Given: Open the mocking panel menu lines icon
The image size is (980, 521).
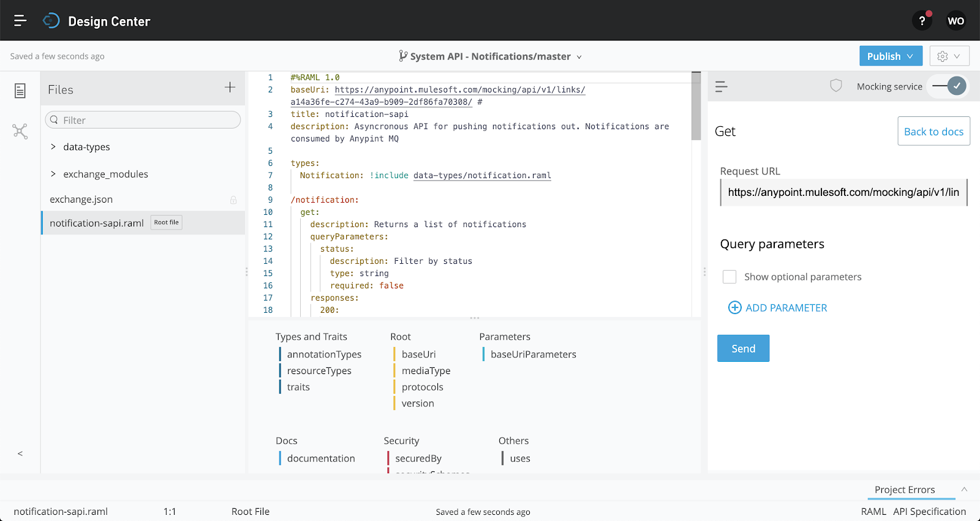Looking at the screenshot, I should coord(722,87).
